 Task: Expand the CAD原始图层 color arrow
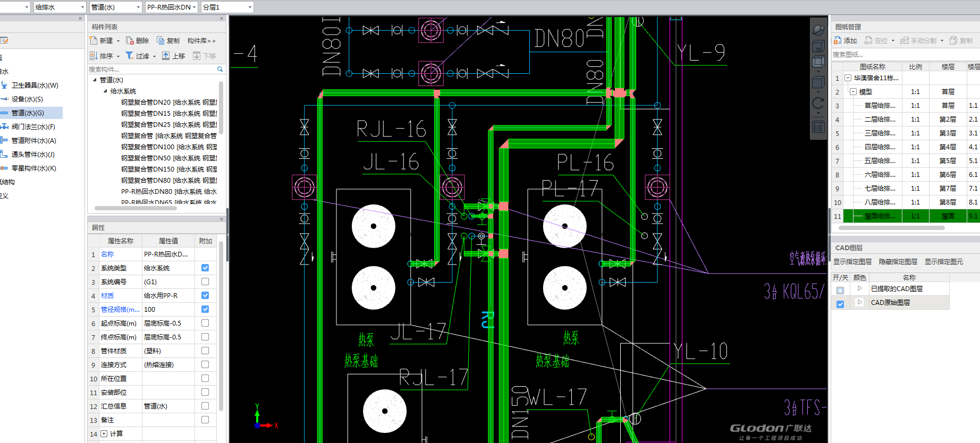(x=859, y=302)
